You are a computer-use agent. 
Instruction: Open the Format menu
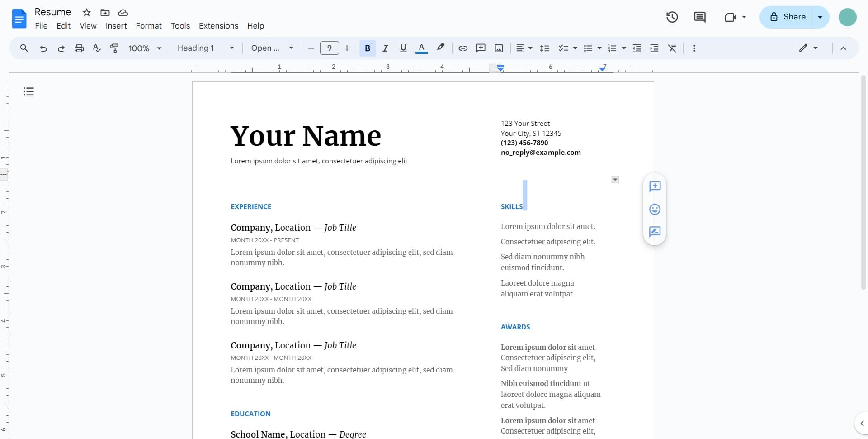click(x=149, y=26)
